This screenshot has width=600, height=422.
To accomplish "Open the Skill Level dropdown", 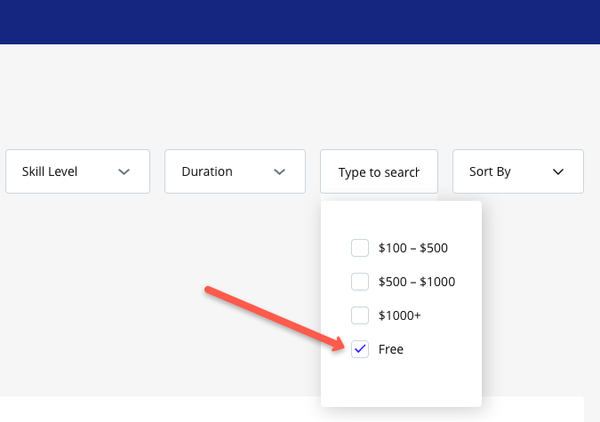I will coord(77,172).
